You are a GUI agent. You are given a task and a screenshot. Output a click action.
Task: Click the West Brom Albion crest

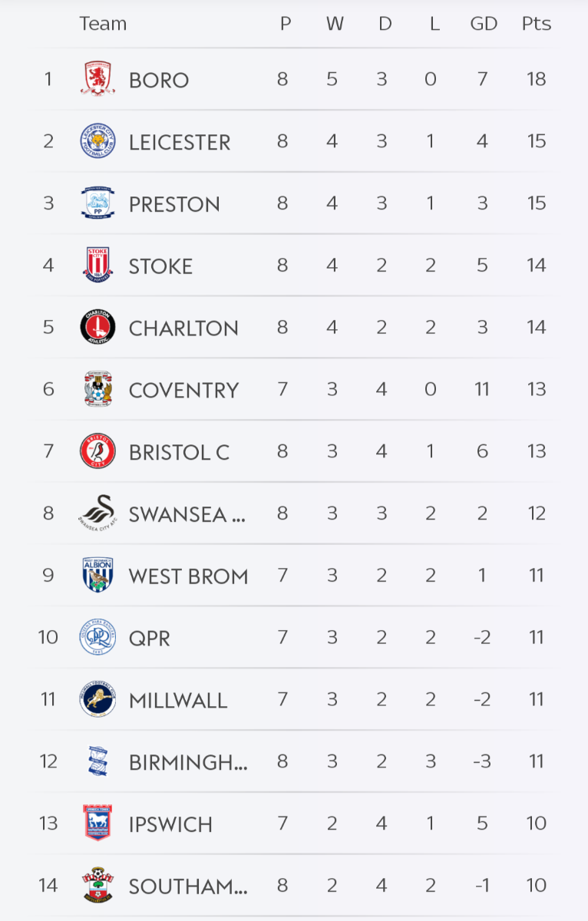pos(98,575)
